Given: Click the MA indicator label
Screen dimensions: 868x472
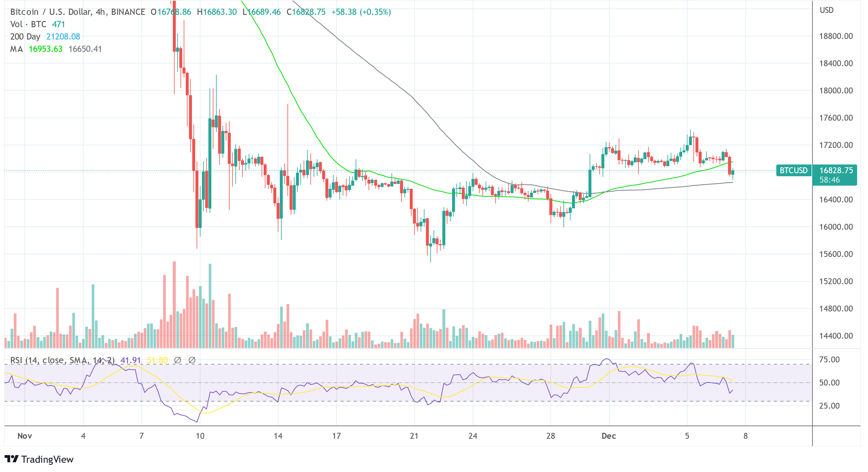Looking at the screenshot, I should click(16, 49).
